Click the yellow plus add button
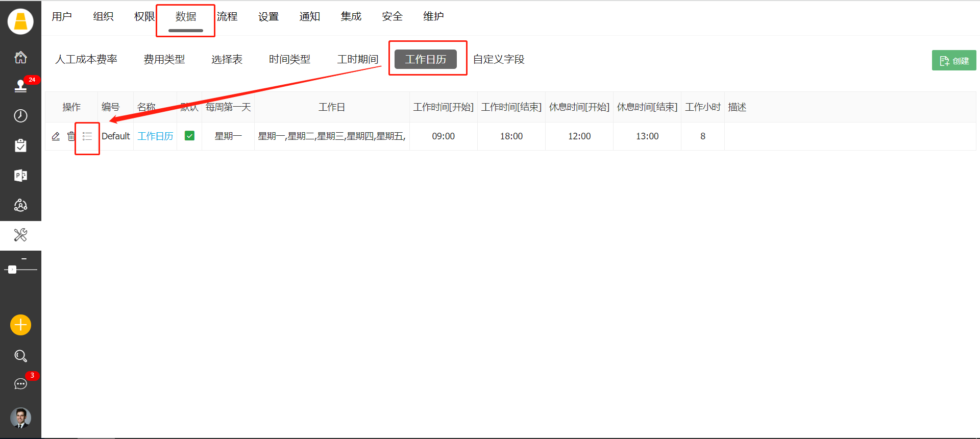This screenshot has height=439, width=980. 20,325
